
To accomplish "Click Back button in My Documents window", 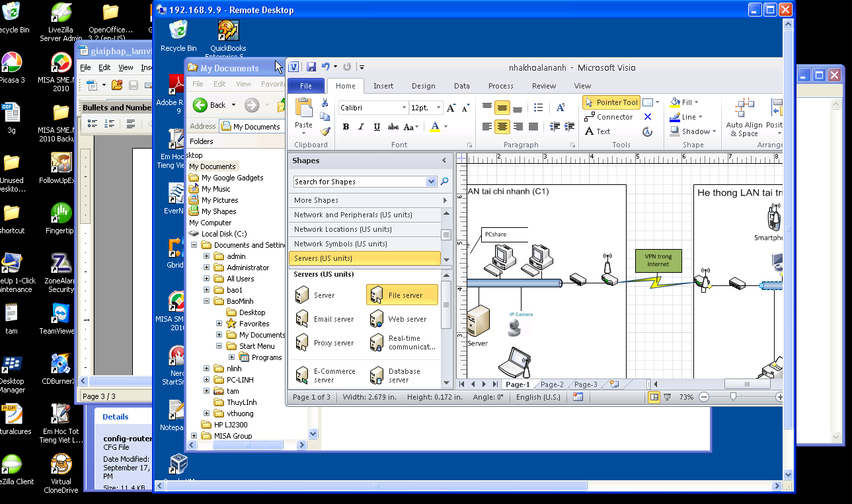I will (210, 105).
